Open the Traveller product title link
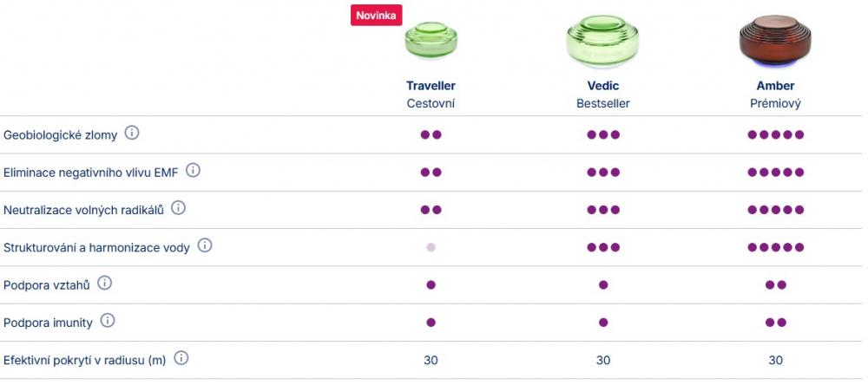This screenshot has width=868, height=385. [x=431, y=86]
